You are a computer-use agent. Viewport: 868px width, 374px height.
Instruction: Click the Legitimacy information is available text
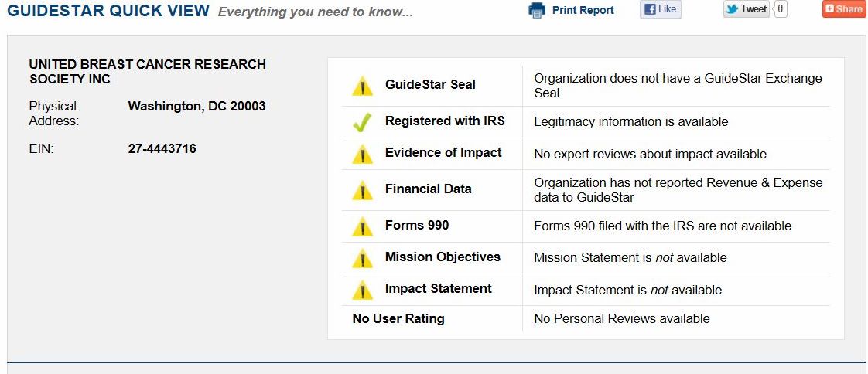pyautogui.click(x=630, y=122)
